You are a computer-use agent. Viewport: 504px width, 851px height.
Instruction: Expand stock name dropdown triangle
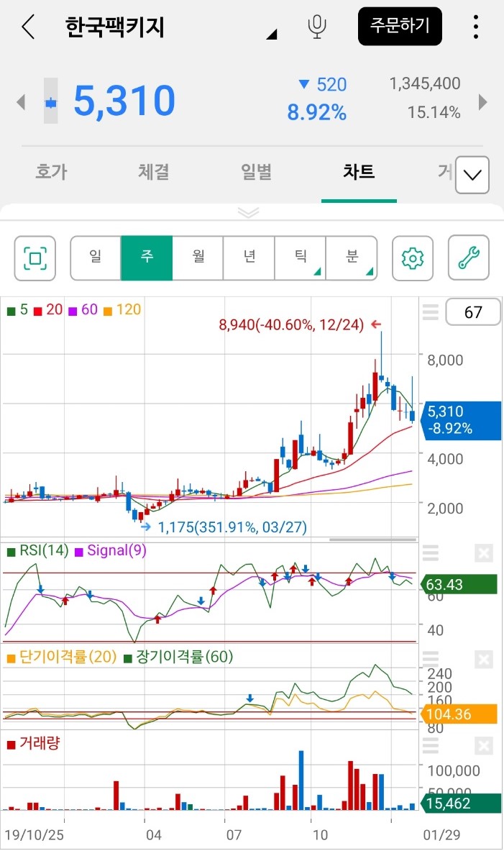[x=272, y=35]
